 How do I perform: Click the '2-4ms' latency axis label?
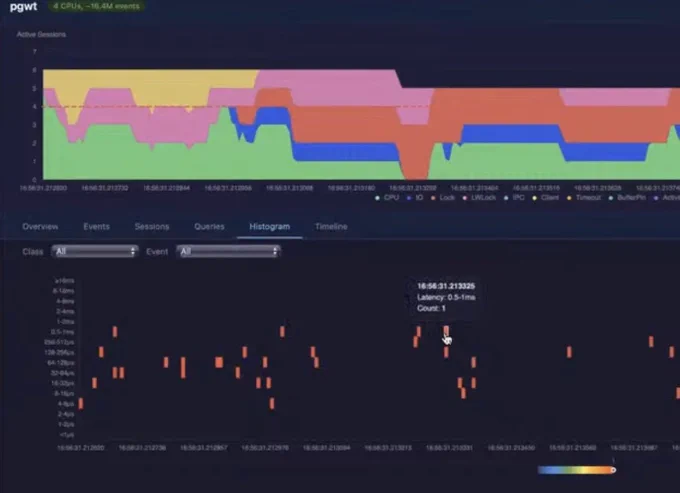[65, 311]
